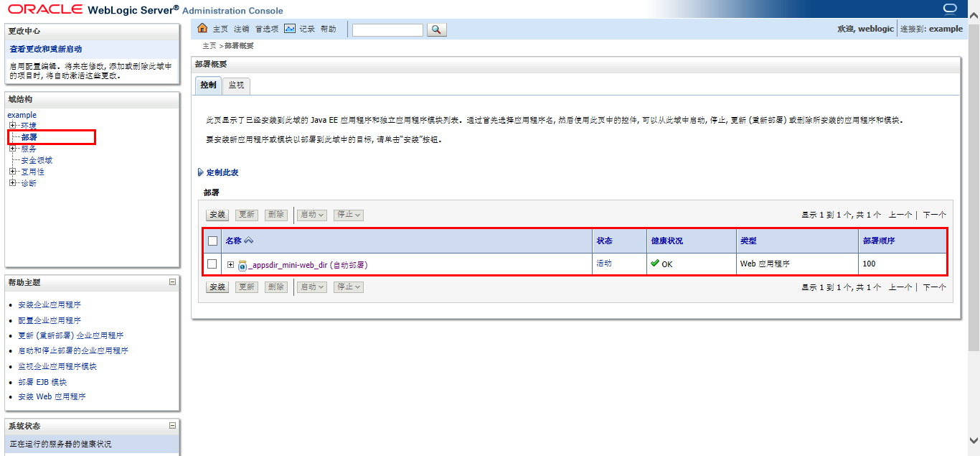Open the 启动 dropdown above the table
Image resolution: width=980 pixels, height=456 pixels.
point(312,215)
